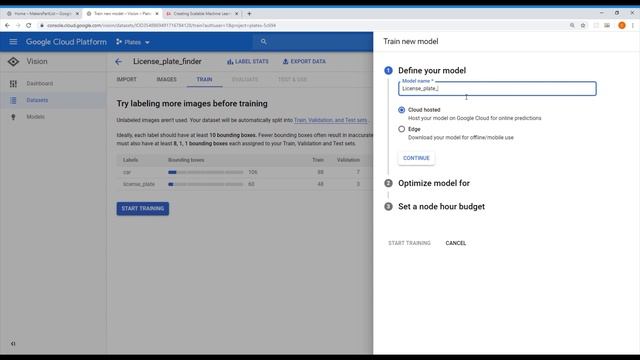Screen dimensions: 640x360
Task: Go back using the arrow beside License_plate_finder
Action: click(x=119, y=62)
